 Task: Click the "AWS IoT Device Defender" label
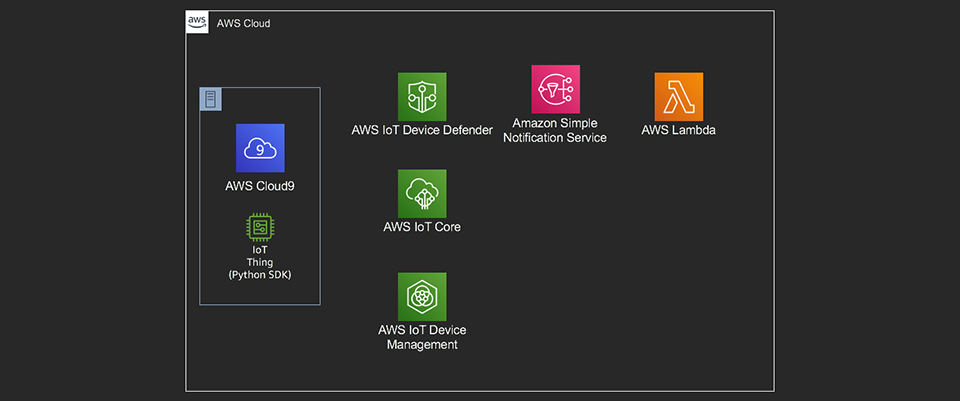(422, 130)
